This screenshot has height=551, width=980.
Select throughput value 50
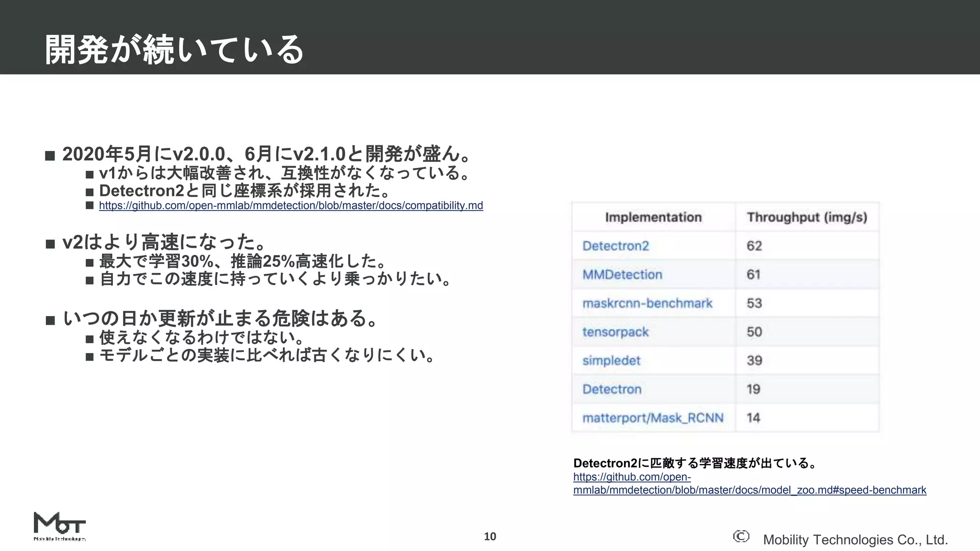(x=754, y=332)
